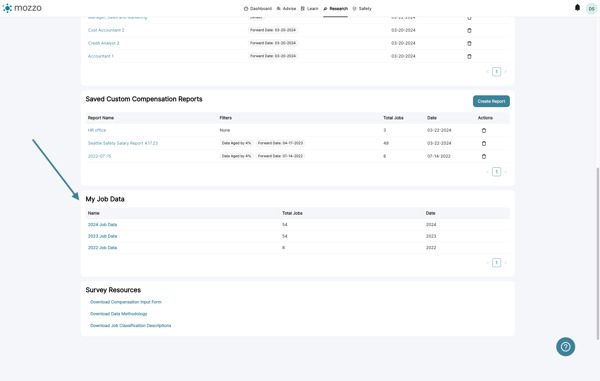Screen dimensions: 600x381
Task: Previous page arrow under Saved Custom Compensation Reports
Action: pos(488,172)
